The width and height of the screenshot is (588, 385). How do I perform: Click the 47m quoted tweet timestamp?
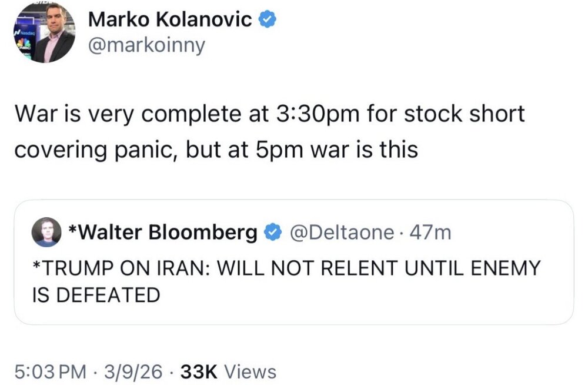click(x=431, y=233)
